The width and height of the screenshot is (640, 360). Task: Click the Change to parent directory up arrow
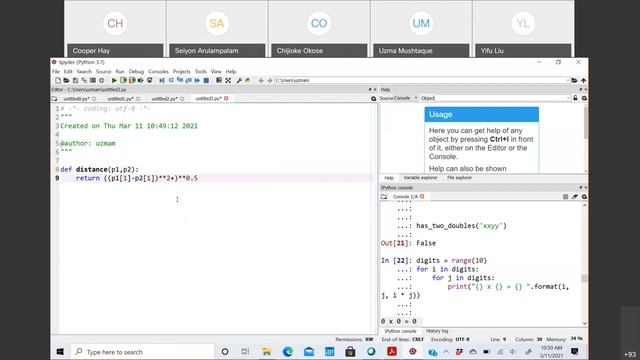pyautogui.click(x=584, y=80)
